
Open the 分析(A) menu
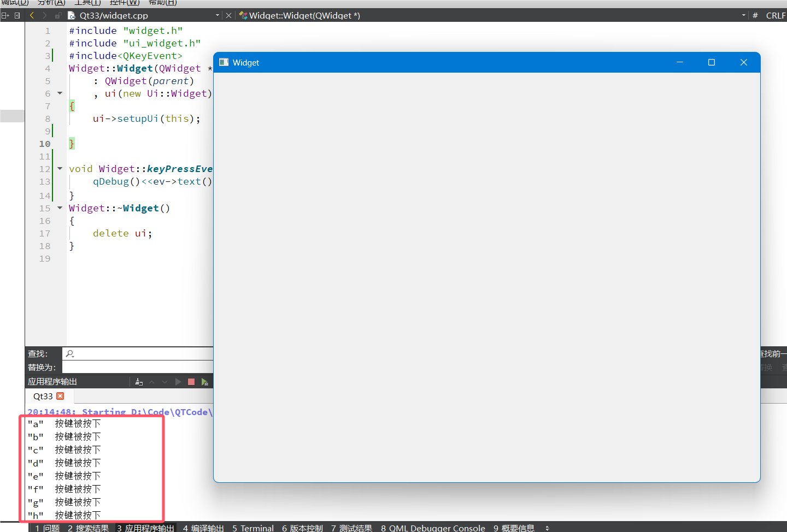point(51,2)
